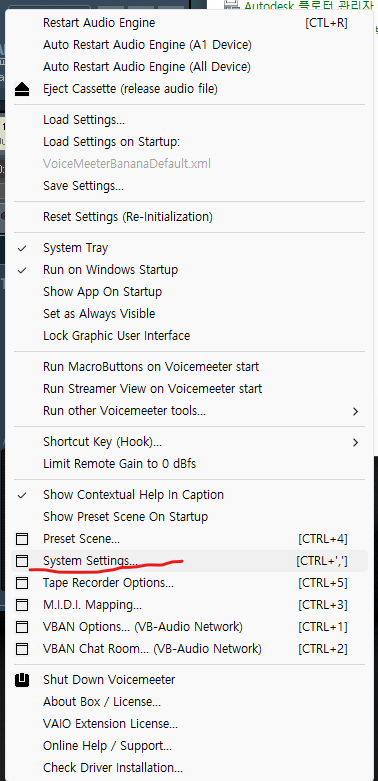378x781 pixels.
Task: Click the window icon by VBAN Chat Room
Action: point(22,649)
